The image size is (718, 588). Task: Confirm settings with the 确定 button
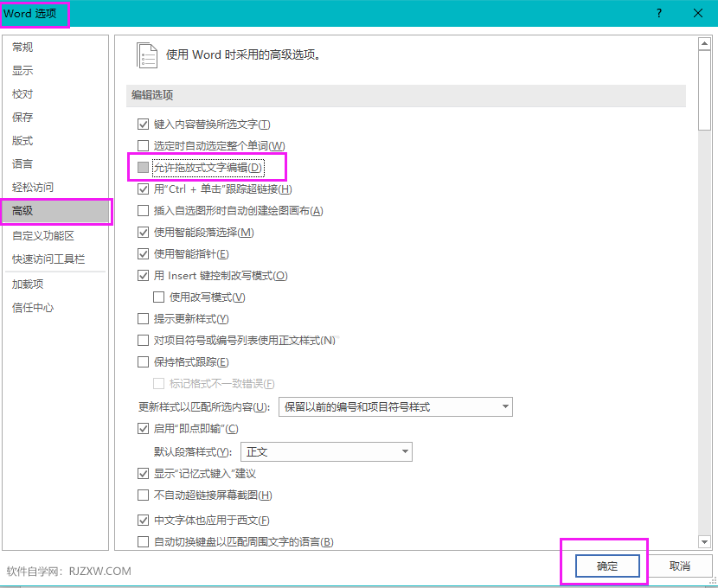pos(606,566)
